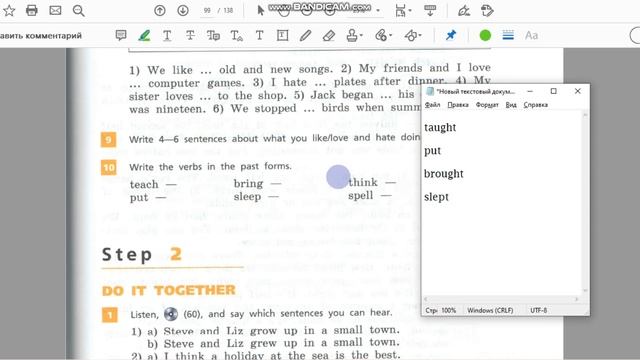Open the Файл menu in Notepad
This screenshot has width=640, height=360.
[432, 105]
